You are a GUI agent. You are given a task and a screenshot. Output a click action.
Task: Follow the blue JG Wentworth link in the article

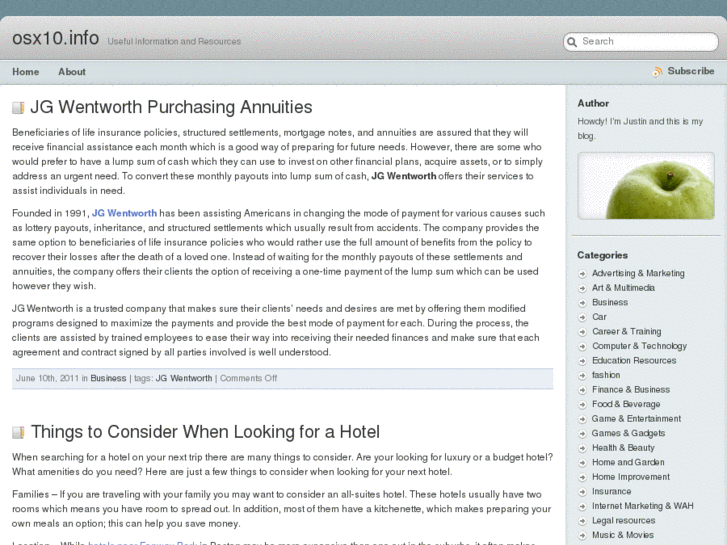[x=124, y=213]
